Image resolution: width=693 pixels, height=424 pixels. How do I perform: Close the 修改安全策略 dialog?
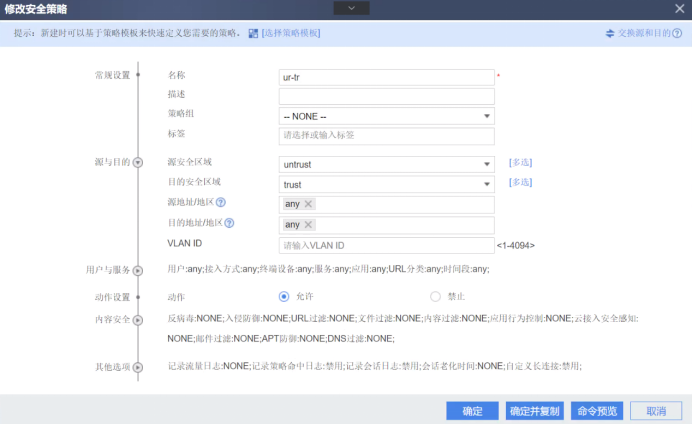[680, 8]
